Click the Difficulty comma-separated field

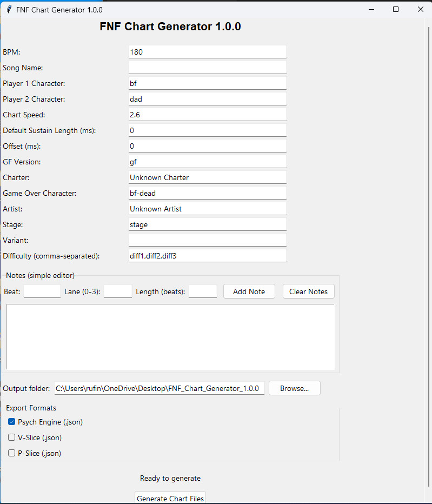click(207, 255)
